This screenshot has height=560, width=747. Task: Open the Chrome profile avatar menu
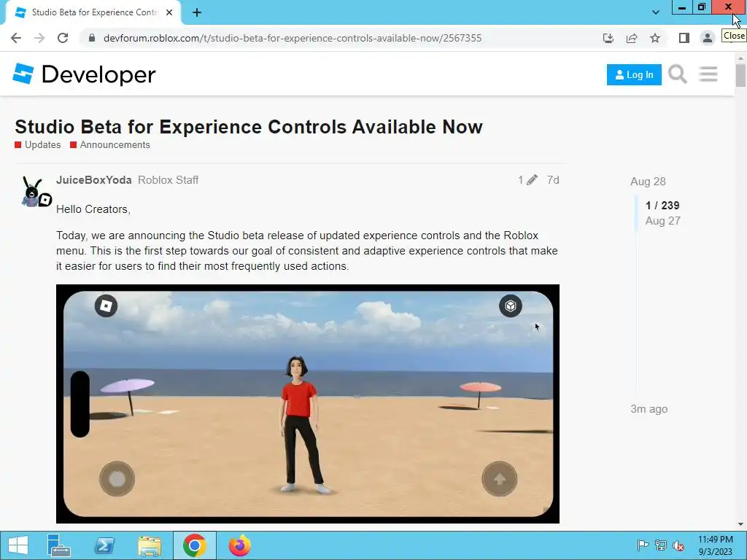(708, 38)
